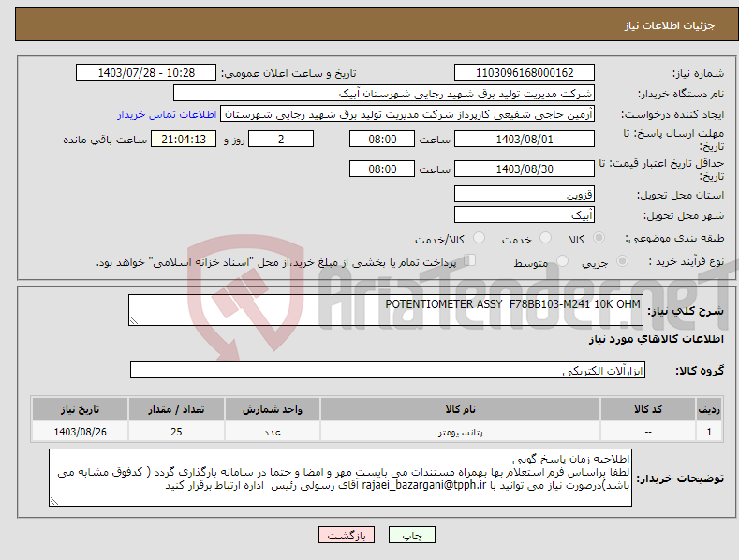Click the need number field 1103096168000162
Screen dimensions: 739x560
tap(525, 73)
